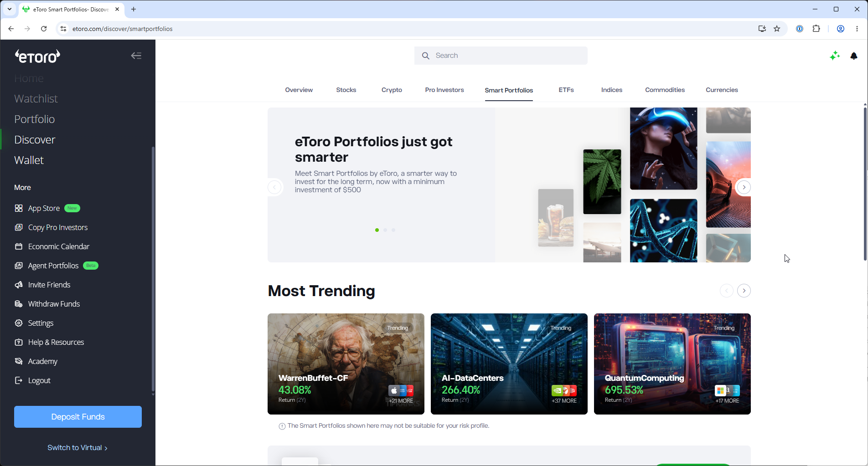
Task: Select the Smart Portfolios tab
Action: click(x=509, y=90)
